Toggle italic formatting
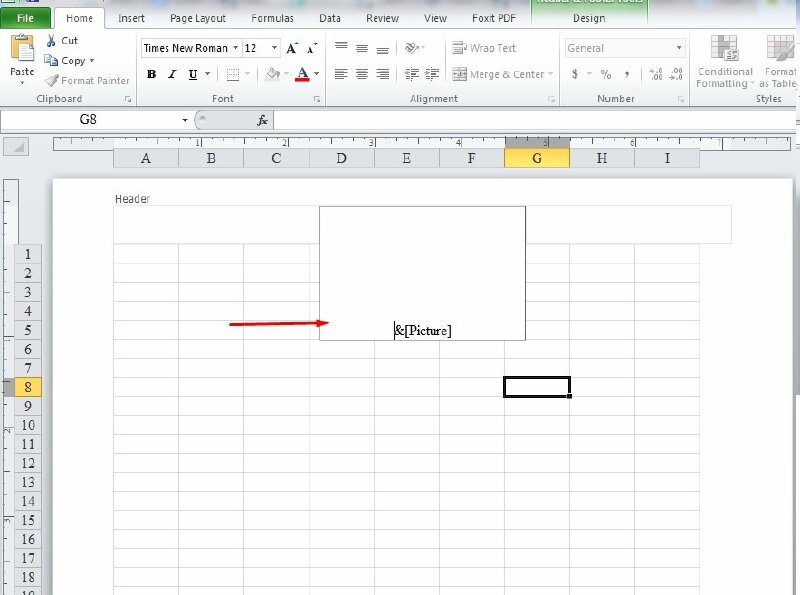This screenshot has height=595, width=800. [x=172, y=74]
